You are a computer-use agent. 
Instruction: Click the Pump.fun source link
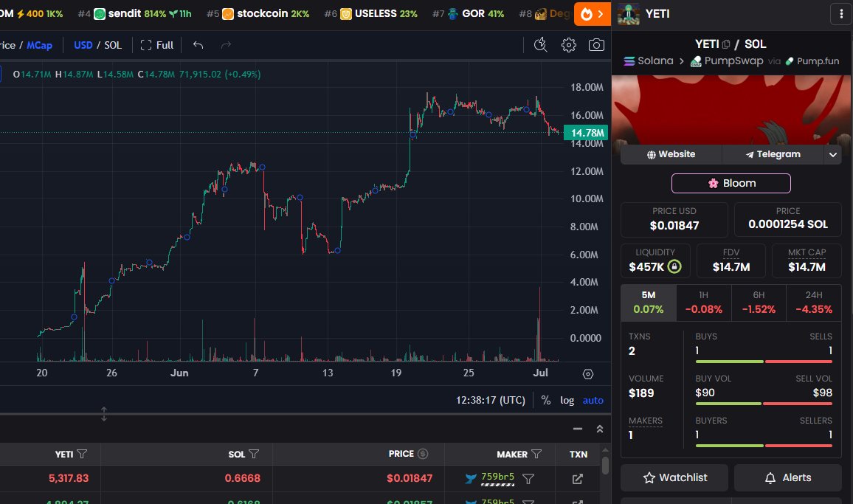(x=812, y=61)
